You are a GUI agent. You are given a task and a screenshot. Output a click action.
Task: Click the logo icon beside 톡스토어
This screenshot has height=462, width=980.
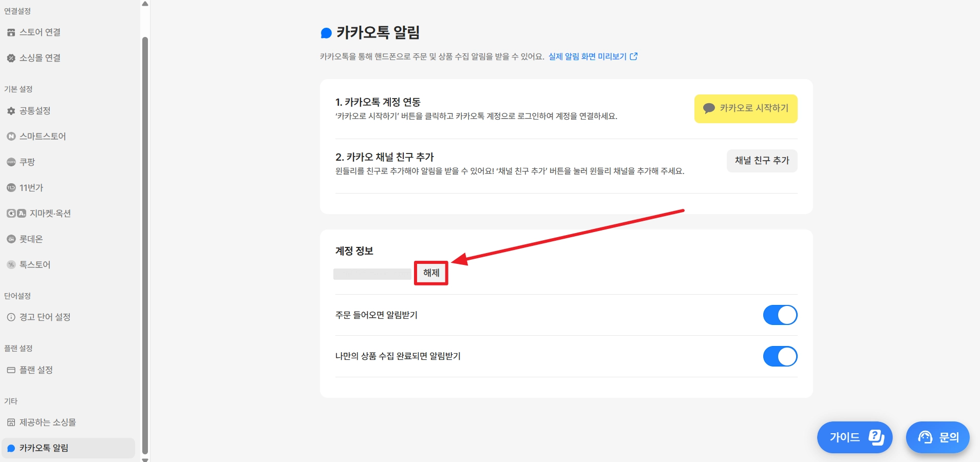pos(11,265)
